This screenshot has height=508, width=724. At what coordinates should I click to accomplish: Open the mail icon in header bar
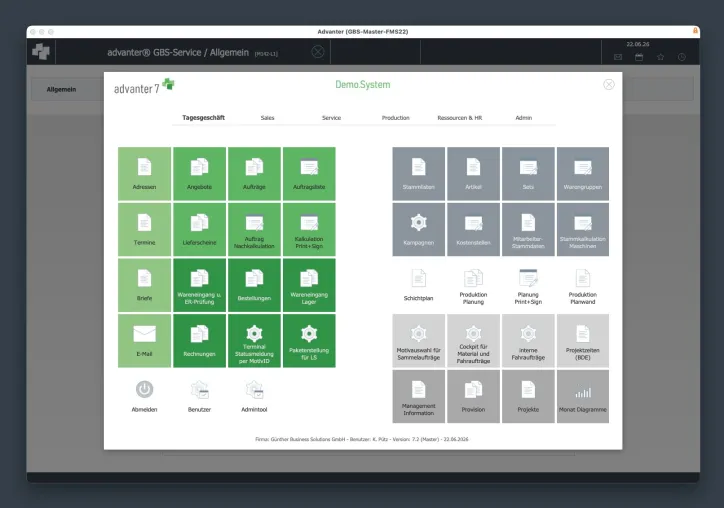[618, 57]
